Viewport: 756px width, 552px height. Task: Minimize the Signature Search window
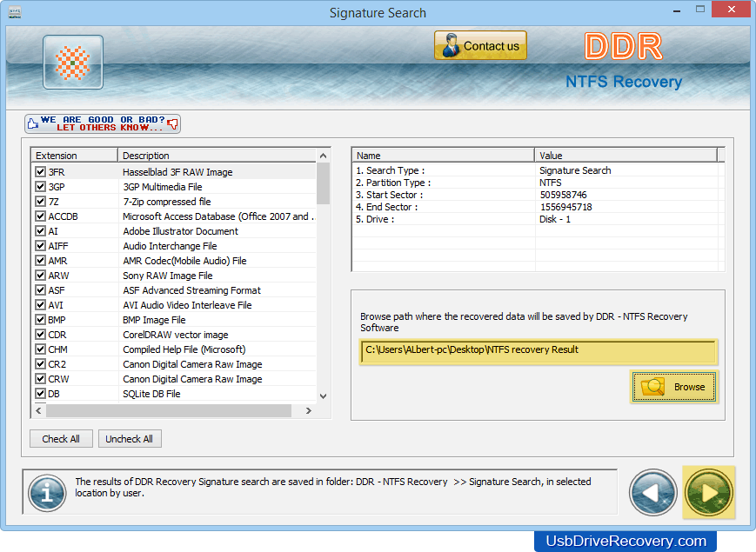point(677,10)
